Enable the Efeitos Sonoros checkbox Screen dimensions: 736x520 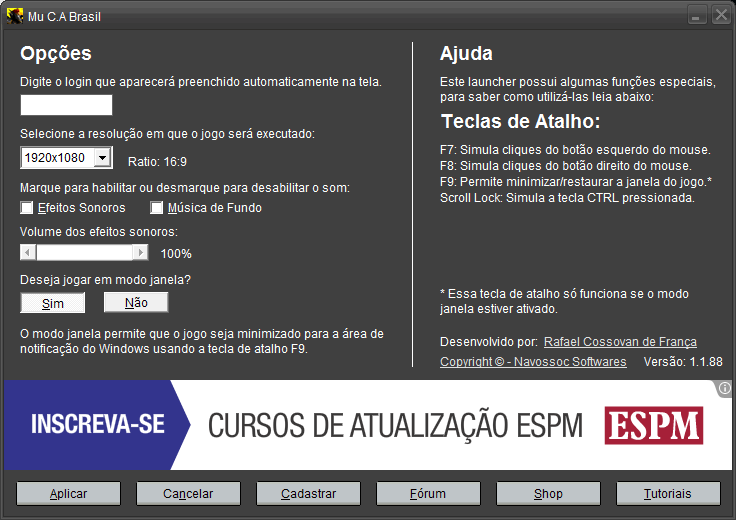(x=27, y=208)
